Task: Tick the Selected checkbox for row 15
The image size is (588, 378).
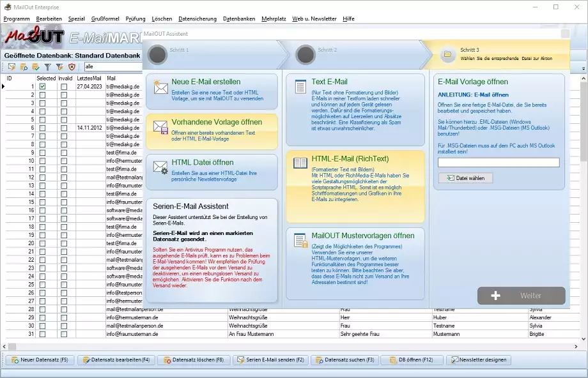Action: (42, 202)
